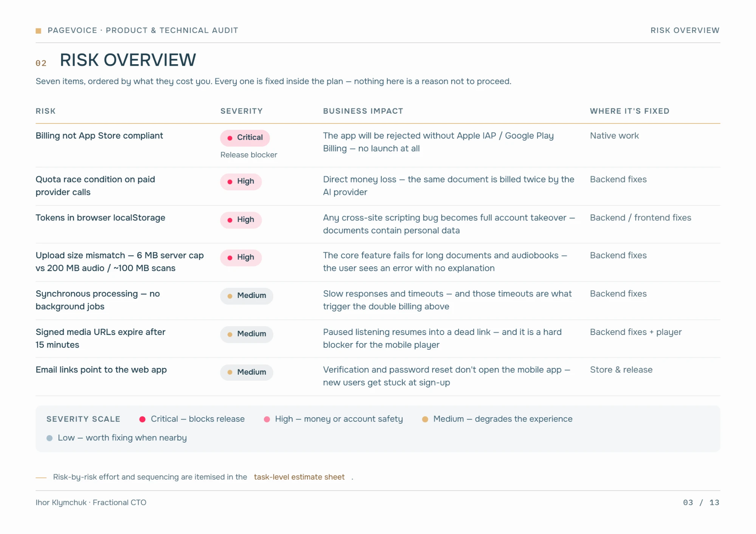Click the High badge for Quota race condition
Screen dimensions: 756x534
(241, 182)
